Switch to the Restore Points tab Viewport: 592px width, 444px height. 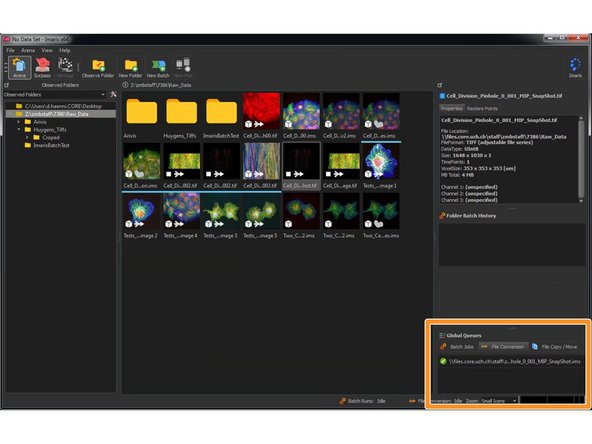pos(482,108)
